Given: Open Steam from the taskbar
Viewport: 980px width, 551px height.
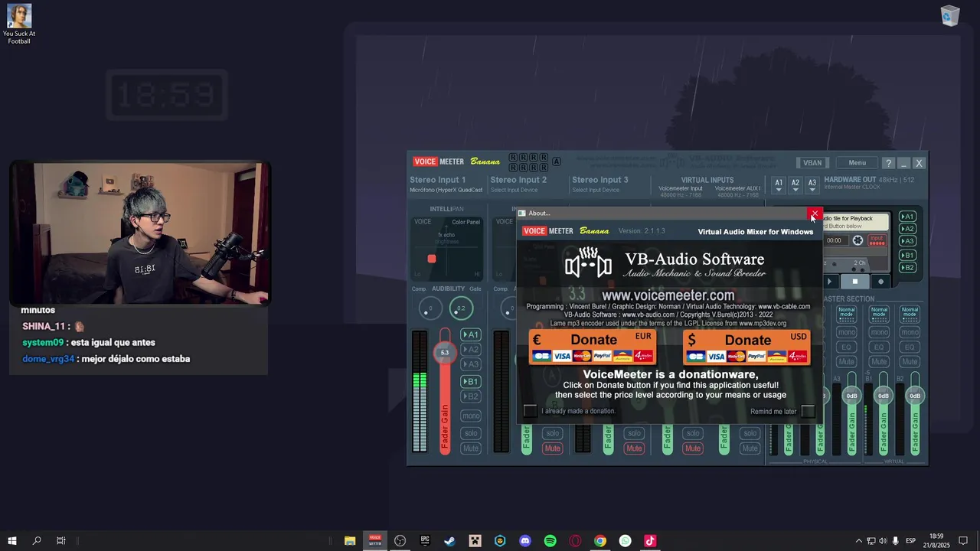Looking at the screenshot, I should pos(449,541).
